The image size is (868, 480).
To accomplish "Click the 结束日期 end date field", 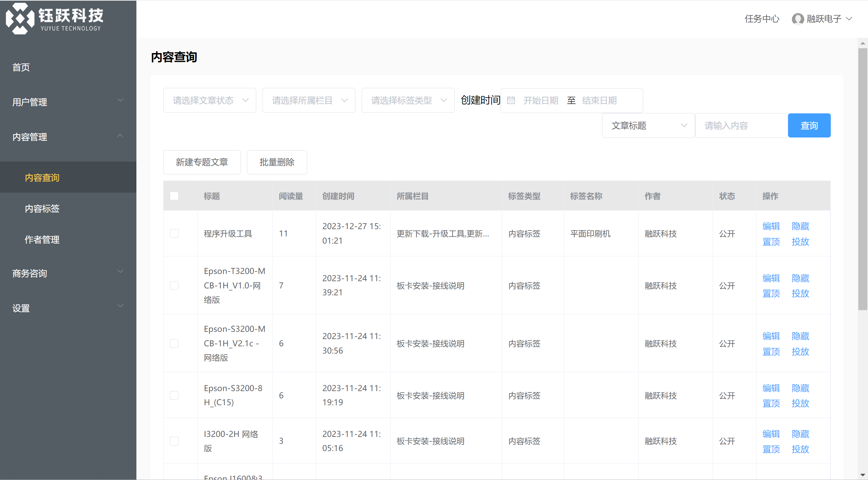I will tap(599, 100).
